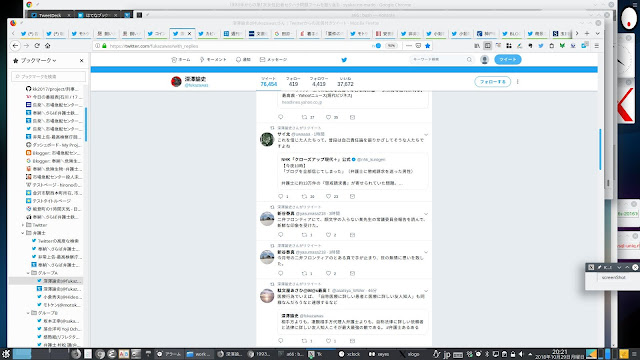Go back with the Firefox back arrow

pos(16,46)
